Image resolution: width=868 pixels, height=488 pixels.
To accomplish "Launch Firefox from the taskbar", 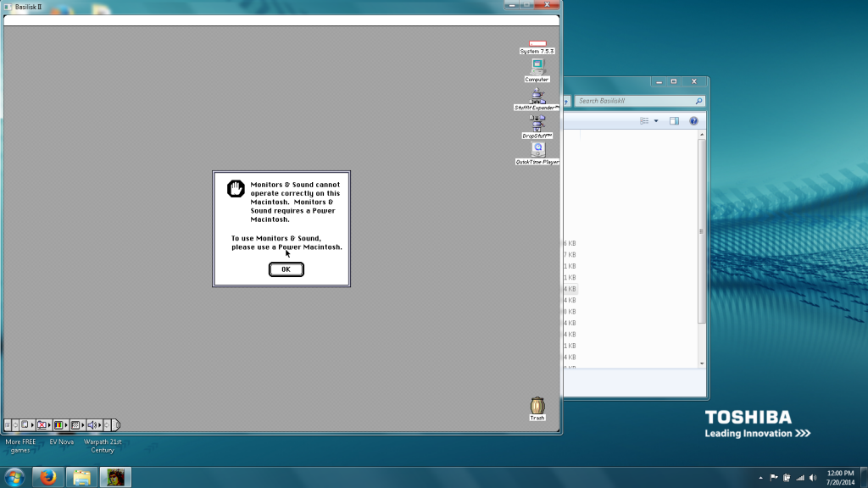I will tap(48, 477).
